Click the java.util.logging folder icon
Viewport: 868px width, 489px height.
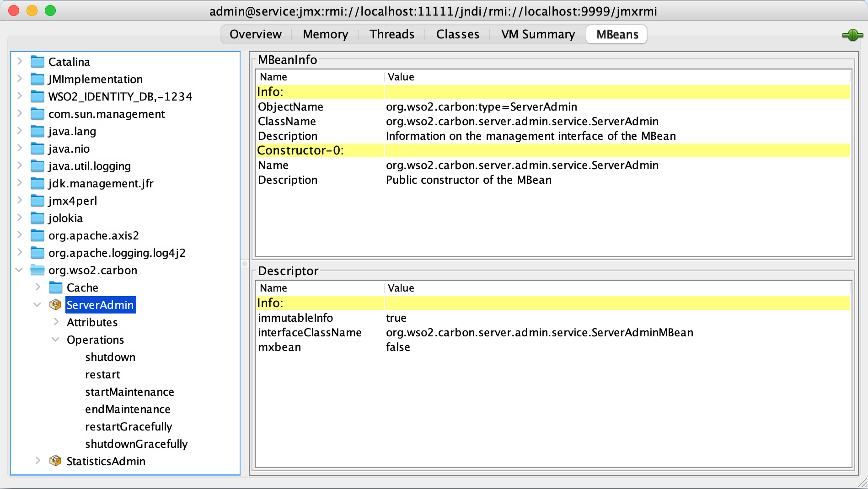pyautogui.click(x=38, y=166)
